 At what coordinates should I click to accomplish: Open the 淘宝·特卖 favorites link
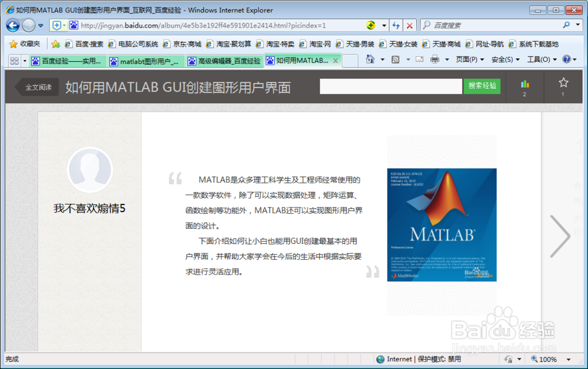pyautogui.click(x=275, y=44)
